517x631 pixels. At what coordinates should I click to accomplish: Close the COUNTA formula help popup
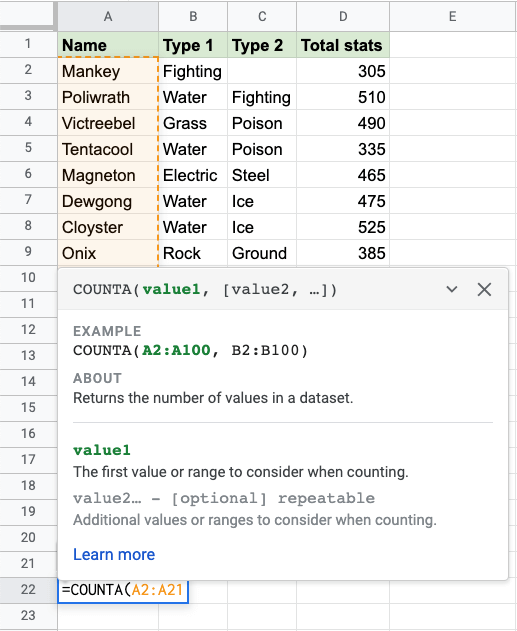tap(484, 289)
